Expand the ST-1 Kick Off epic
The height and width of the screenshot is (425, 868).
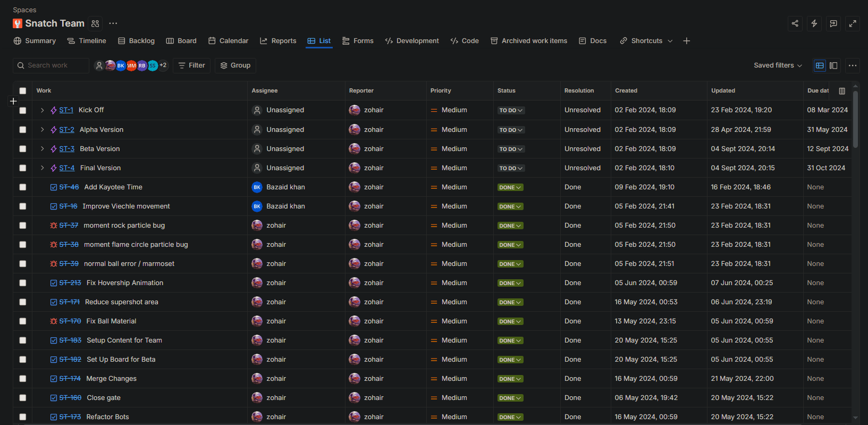[43, 110]
